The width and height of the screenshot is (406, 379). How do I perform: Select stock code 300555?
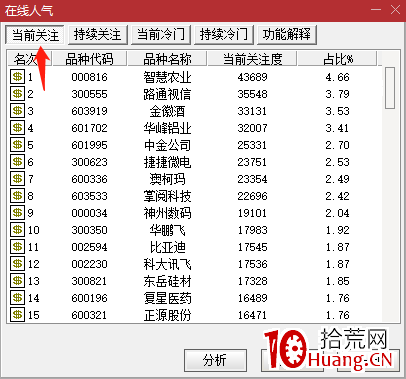click(x=89, y=94)
